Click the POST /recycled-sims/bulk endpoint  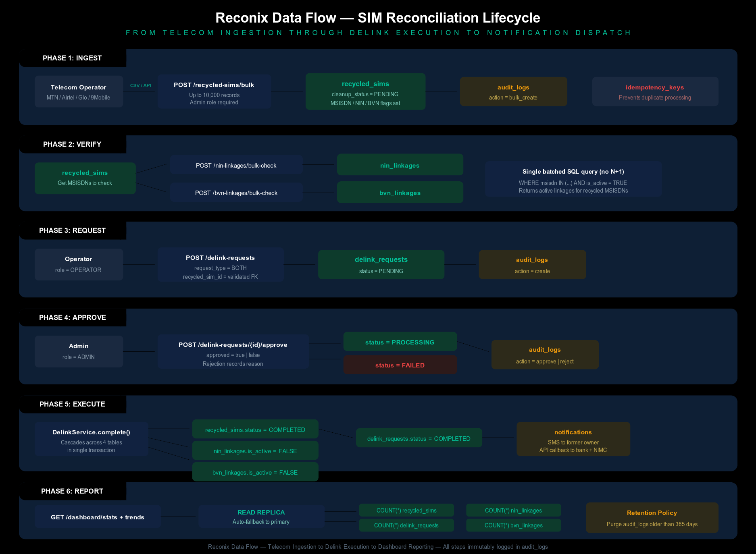click(x=214, y=91)
